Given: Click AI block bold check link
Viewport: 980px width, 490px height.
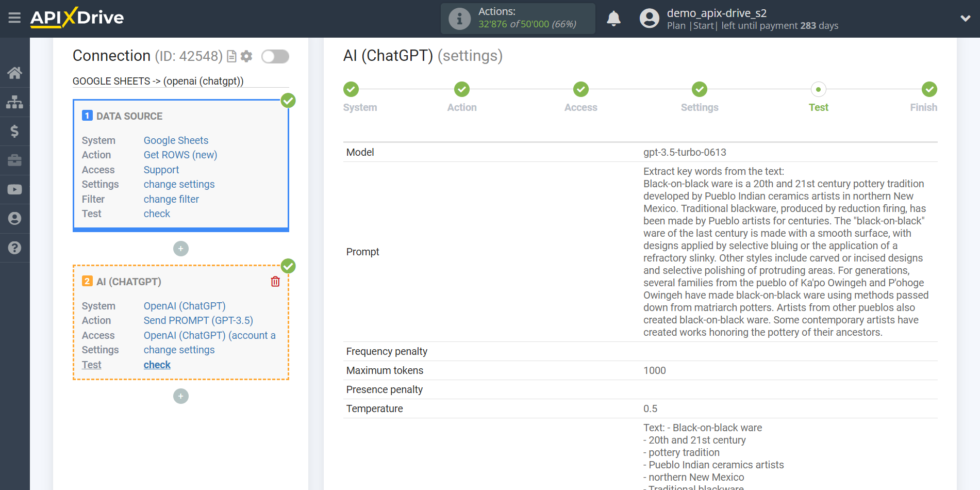Looking at the screenshot, I should [x=157, y=365].
